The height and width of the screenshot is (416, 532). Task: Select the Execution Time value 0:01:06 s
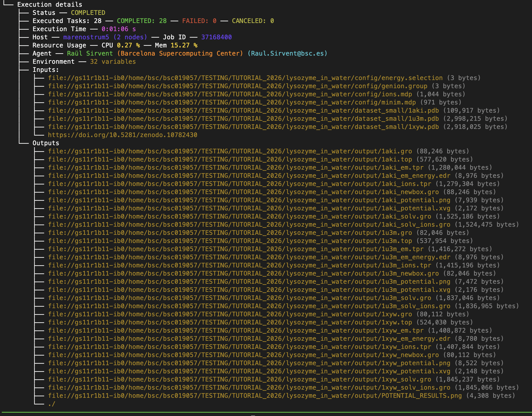119,29
